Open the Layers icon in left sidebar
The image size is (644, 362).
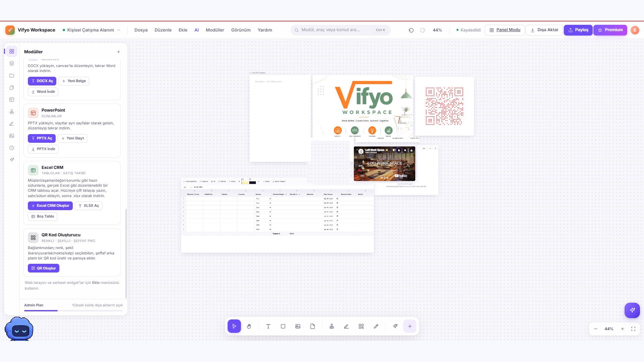tap(12, 63)
